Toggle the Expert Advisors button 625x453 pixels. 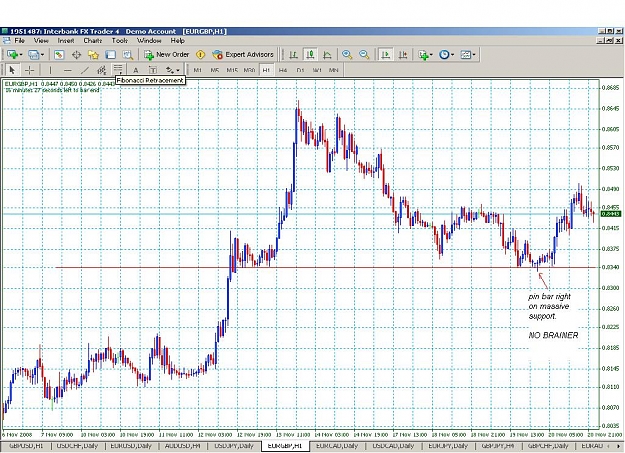point(243,55)
